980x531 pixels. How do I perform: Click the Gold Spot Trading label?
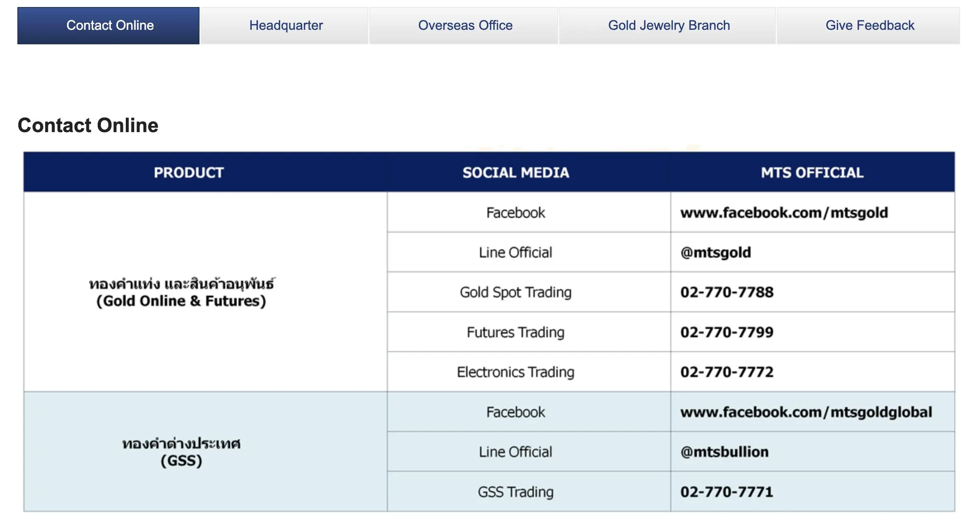pyautogui.click(x=516, y=292)
